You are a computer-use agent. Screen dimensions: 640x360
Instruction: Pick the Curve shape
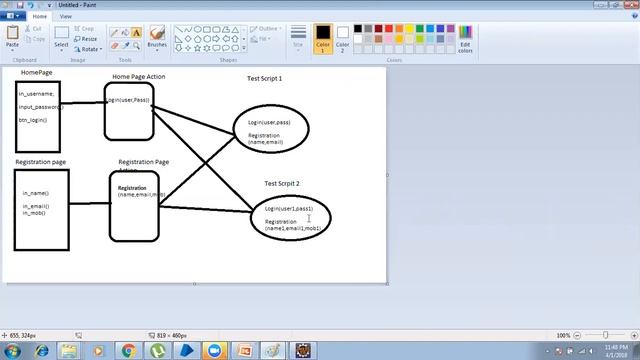coord(188,29)
